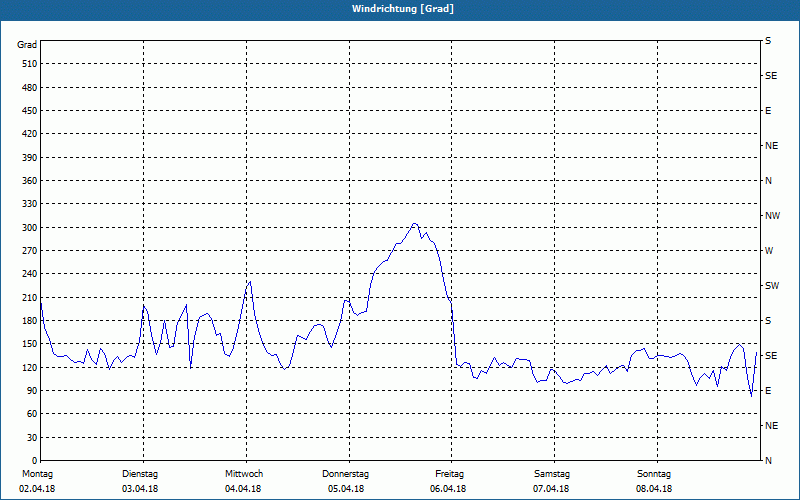Click the 210 value on left axis
Image resolution: width=800 pixels, height=500 pixels.
pyautogui.click(x=30, y=297)
